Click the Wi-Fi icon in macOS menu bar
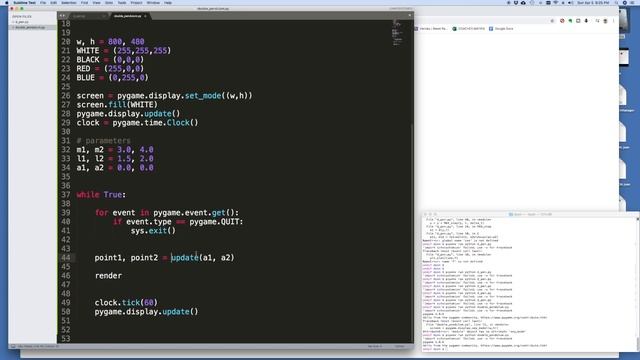The image size is (640, 360). (x=556, y=2)
